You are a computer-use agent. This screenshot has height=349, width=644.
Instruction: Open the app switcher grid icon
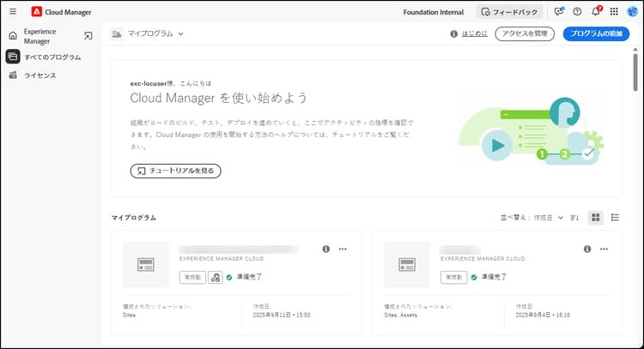pos(614,11)
